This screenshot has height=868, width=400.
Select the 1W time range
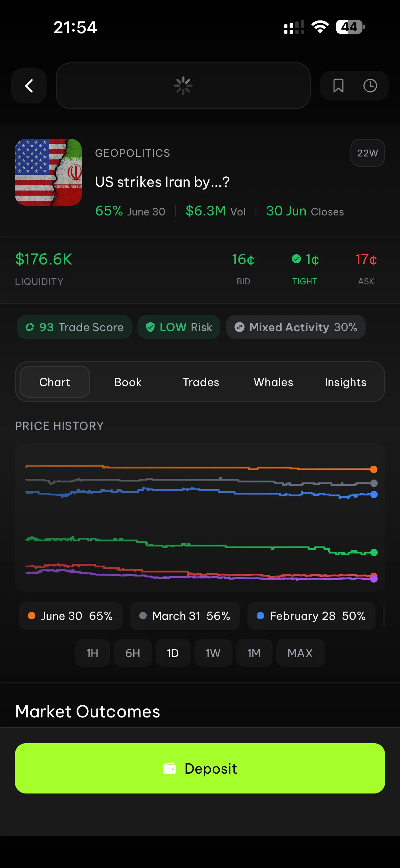coord(213,653)
